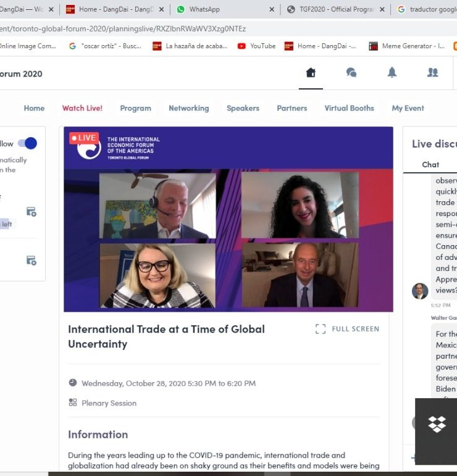The width and height of the screenshot is (457, 476).
Task: Click the YouTube bookmark favicon
Action: tap(241, 46)
